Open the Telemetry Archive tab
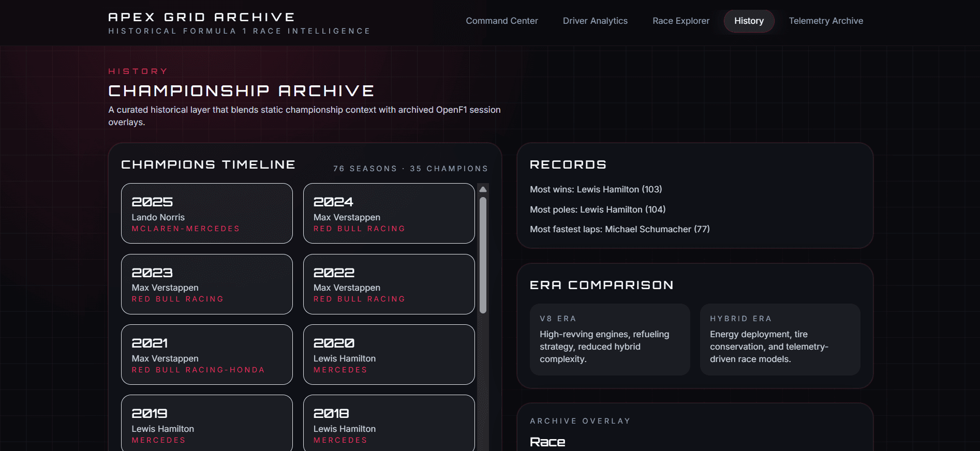980x451 pixels. [x=826, y=21]
